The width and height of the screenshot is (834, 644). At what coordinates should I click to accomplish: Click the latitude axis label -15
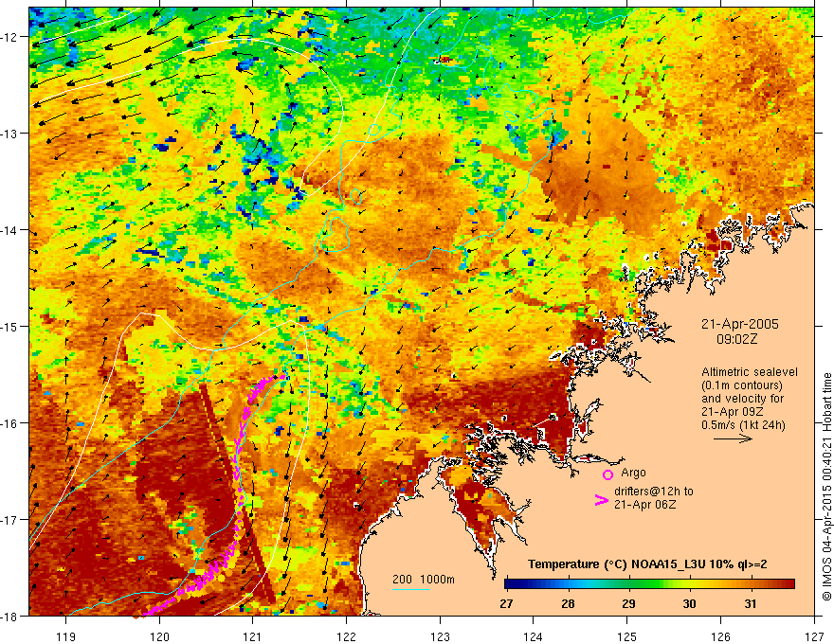click(x=10, y=326)
